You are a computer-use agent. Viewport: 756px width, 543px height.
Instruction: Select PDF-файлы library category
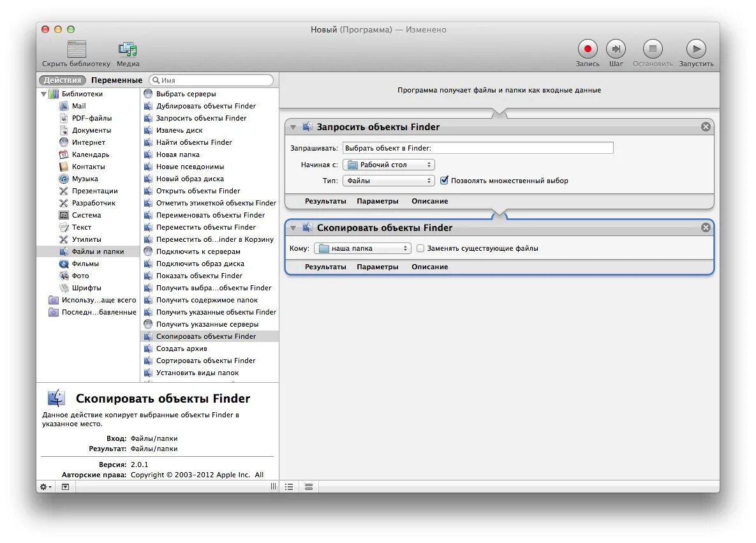tap(92, 118)
